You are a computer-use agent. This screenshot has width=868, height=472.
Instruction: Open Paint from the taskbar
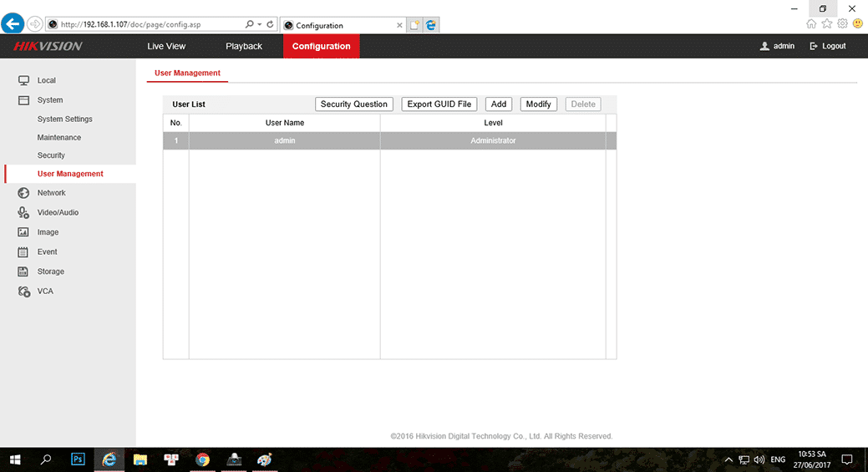pos(264,459)
